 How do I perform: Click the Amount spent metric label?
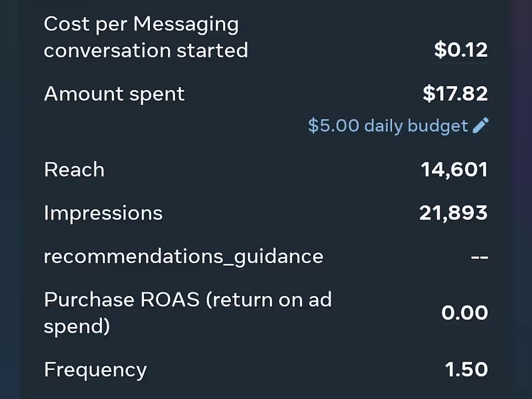tap(114, 94)
